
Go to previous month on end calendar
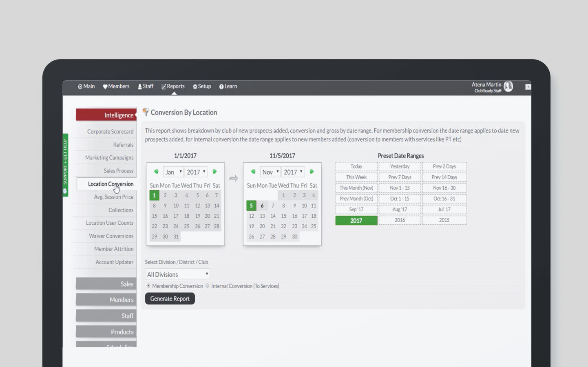coord(253,172)
